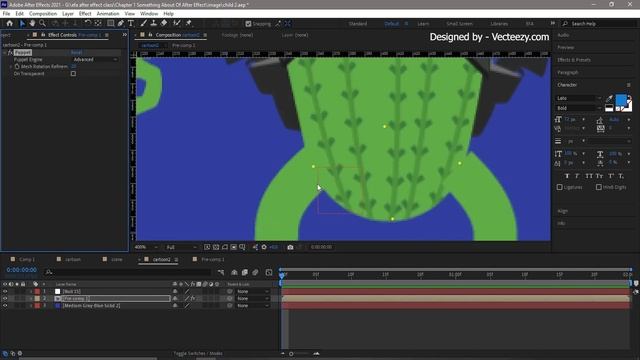Switch to the Default workspace
The image size is (640, 360).
[392, 24]
